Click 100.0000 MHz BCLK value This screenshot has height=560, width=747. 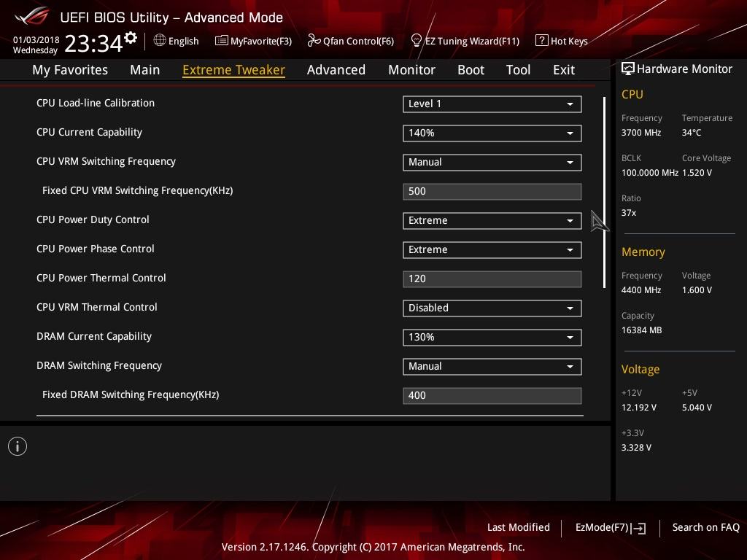click(650, 173)
